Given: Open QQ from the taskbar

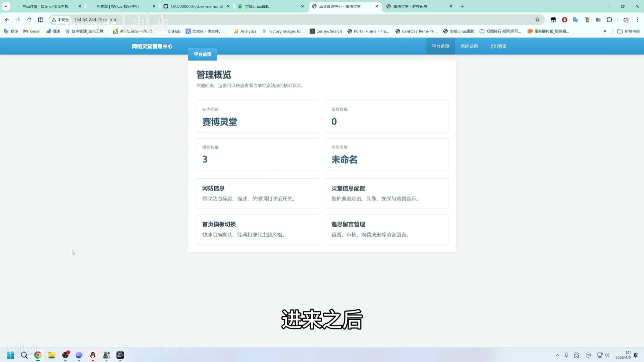Looking at the screenshot, I should [x=93, y=355].
